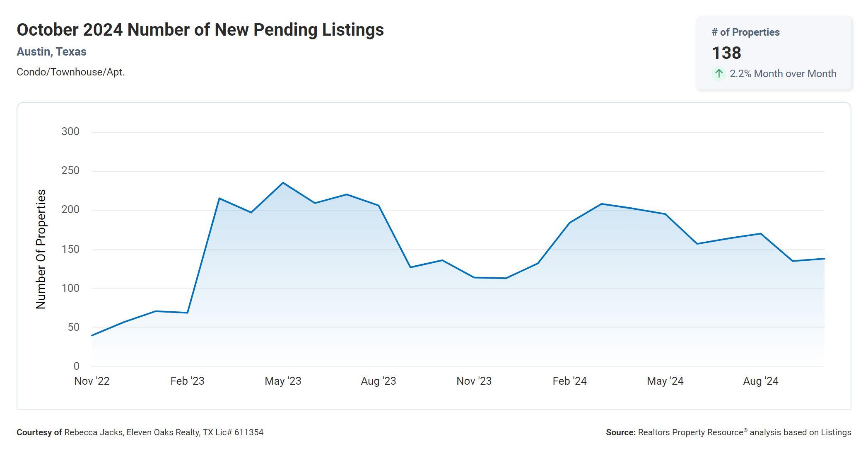Image resolution: width=868 pixels, height=456 pixels.
Task: Click the 300 value on y-axis
Action: pyautogui.click(x=70, y=132)
